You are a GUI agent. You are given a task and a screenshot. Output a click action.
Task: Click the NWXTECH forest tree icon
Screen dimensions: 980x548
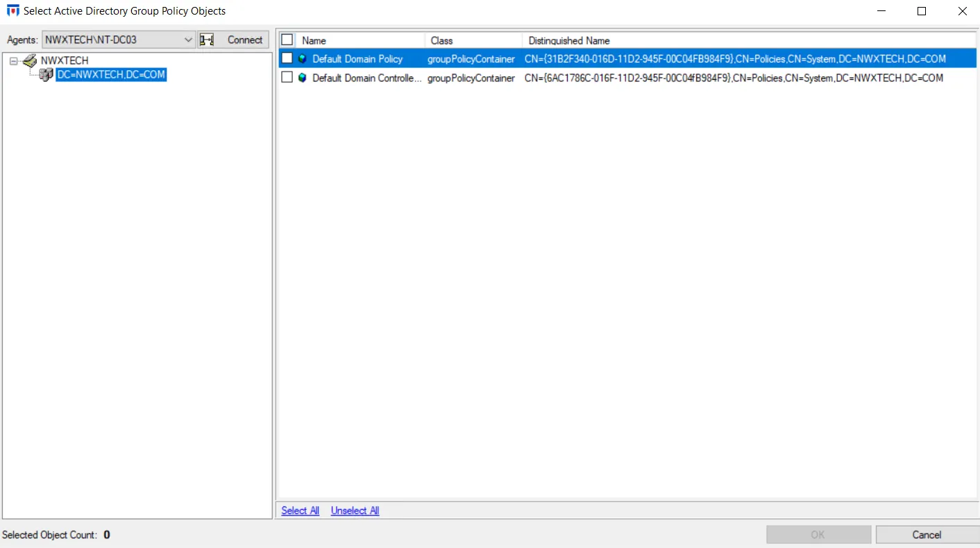30,61
